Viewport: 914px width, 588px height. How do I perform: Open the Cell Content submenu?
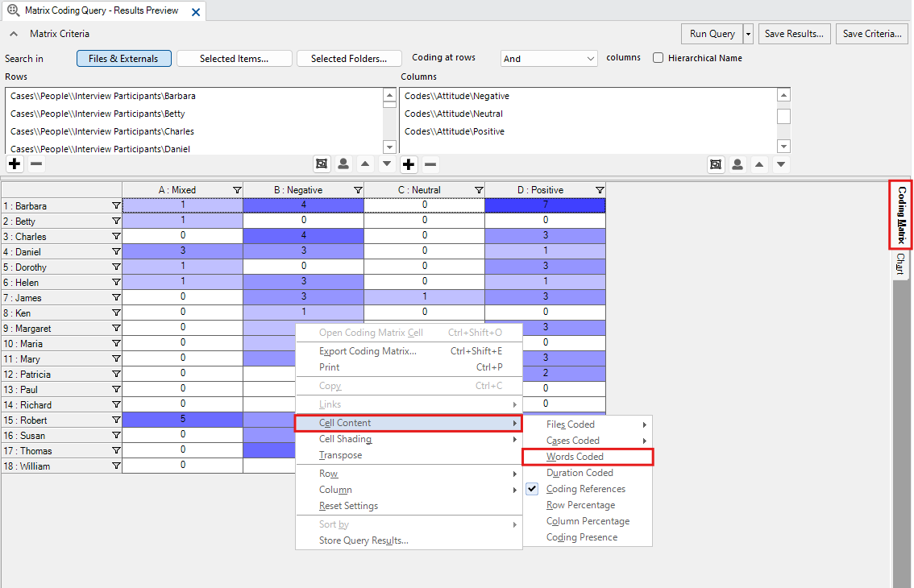[409, 423]
